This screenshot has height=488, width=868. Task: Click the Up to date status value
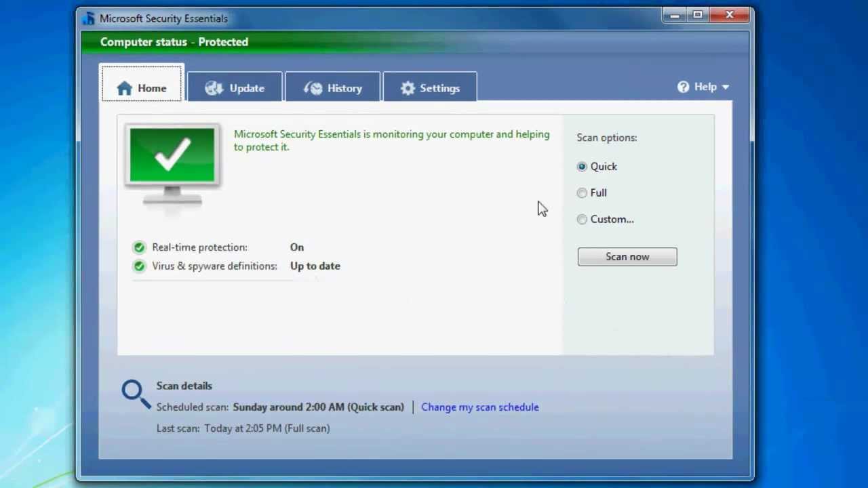tap(315, 266)
